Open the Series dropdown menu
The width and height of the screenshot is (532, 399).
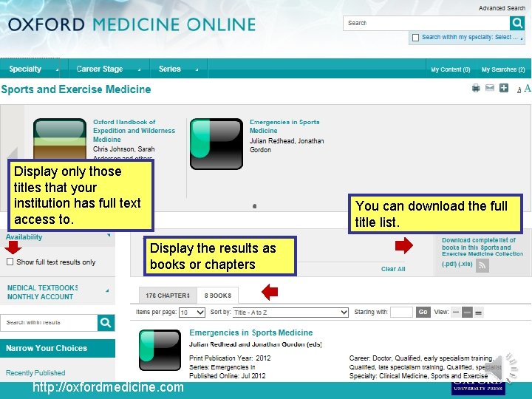pyautogui.click(x=179, y=69)
